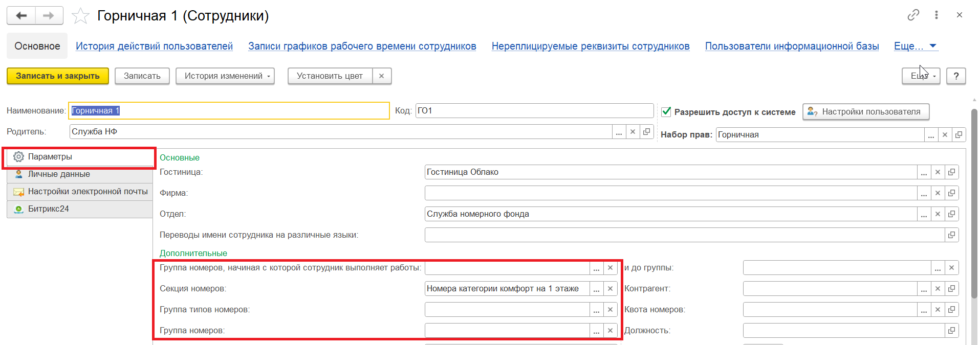Click Записать и закрыть button
This screenshot has width=980, height=345.
tap(58, 76)
